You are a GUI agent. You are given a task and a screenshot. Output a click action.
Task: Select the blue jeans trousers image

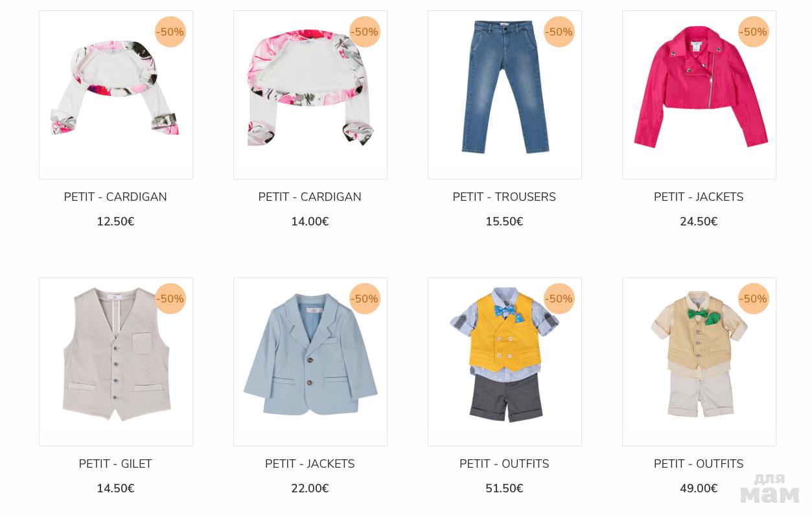505,95
